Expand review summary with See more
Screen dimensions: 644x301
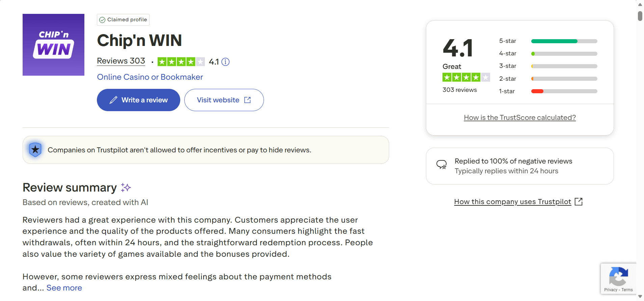[64, 288]
